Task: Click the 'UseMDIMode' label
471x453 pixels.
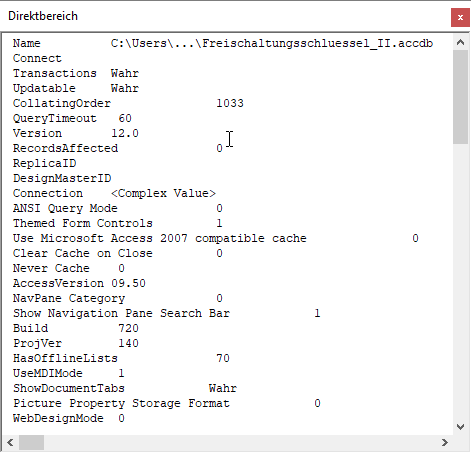Action: point(48,373)
